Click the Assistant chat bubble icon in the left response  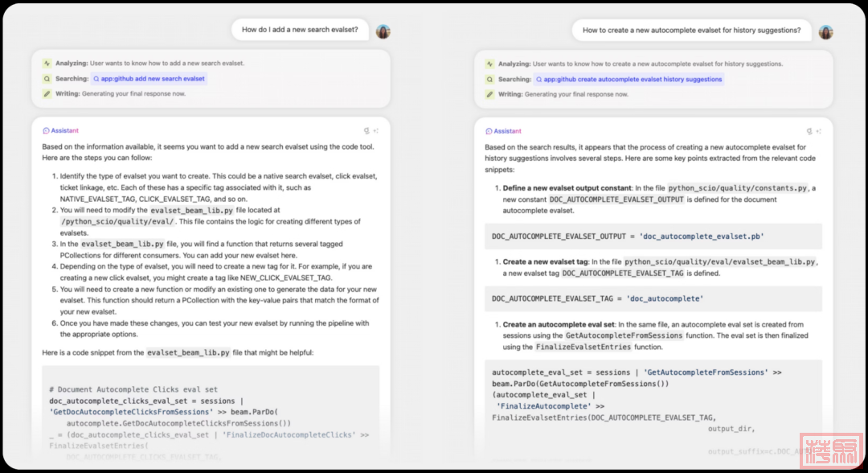click(x=46, y=130)
